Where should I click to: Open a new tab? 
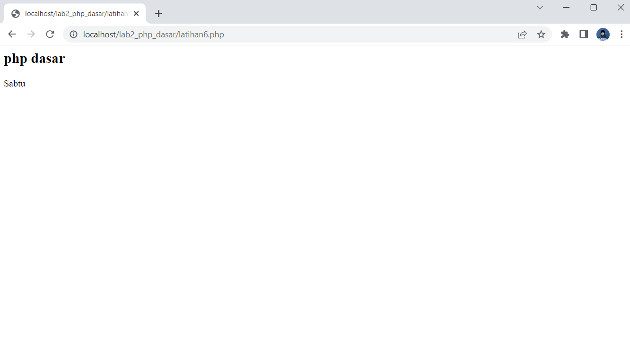[x=159, y=14]
